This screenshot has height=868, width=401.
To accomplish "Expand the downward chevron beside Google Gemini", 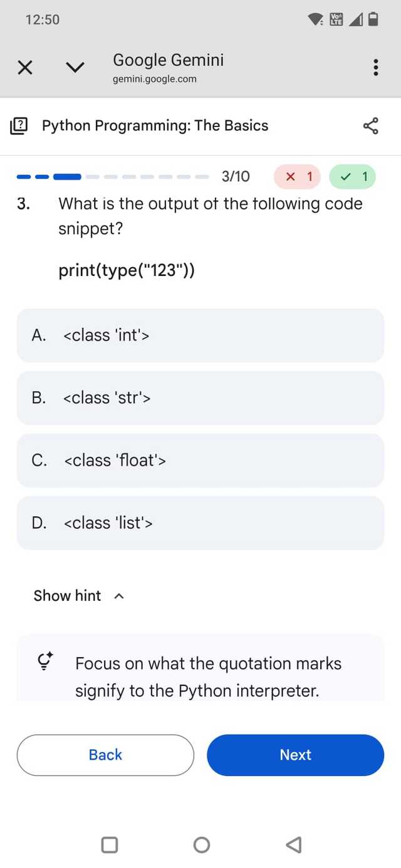I will 75,68.
